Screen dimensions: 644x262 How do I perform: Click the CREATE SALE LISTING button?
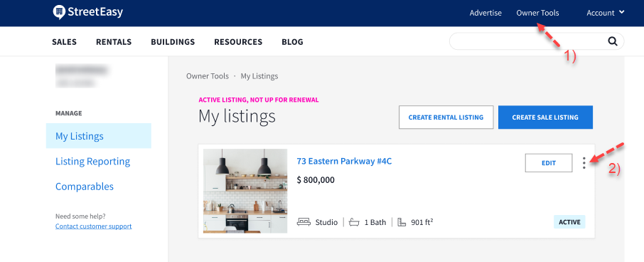click(545, 117)
